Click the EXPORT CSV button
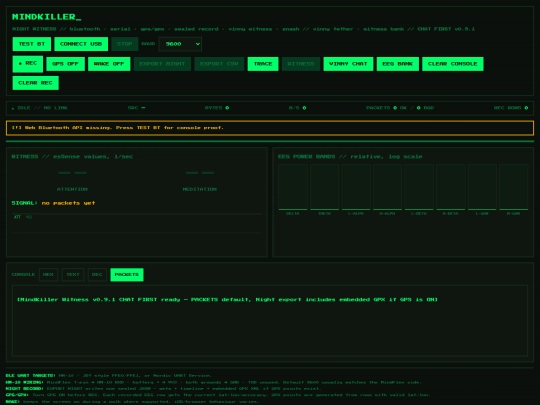 tap(219, 64)
